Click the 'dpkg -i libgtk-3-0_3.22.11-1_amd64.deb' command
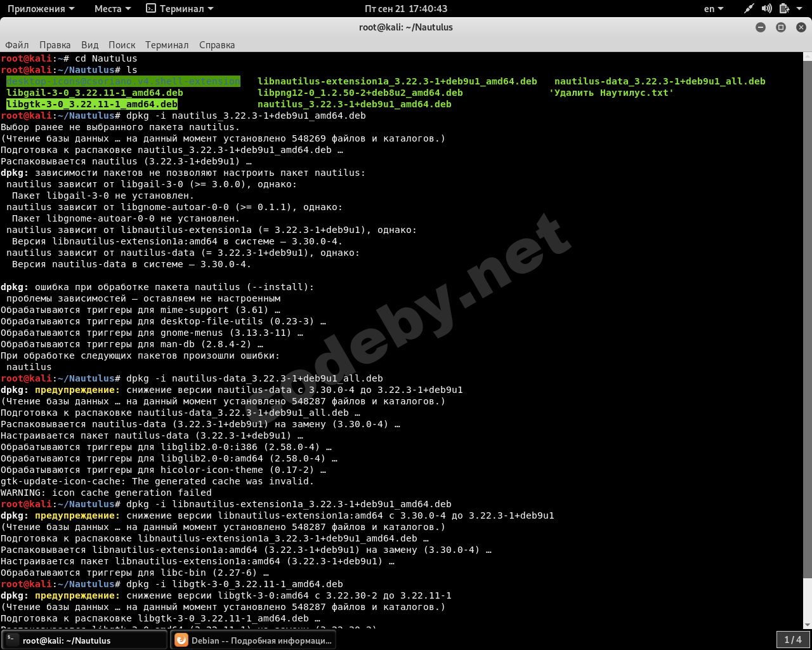The height and width of the screenshot is (650, 812). pyautogui.click(x=235, y=584)
